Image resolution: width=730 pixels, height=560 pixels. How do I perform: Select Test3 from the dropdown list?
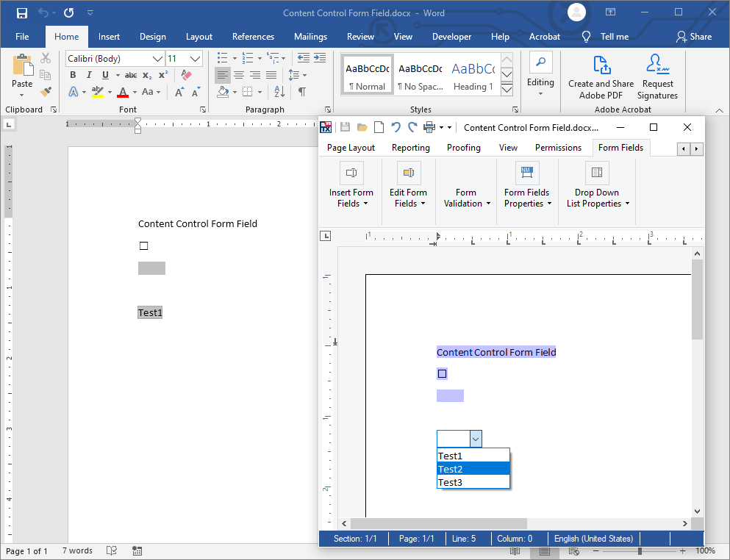pyautogui.click(x=451, y=482)
